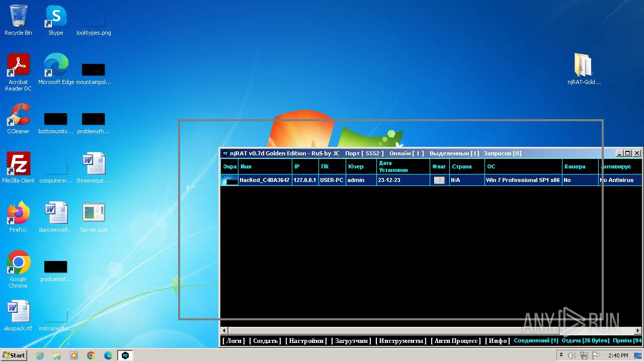
Task: Open threerequir... Word document
Action: pos(94,168)
